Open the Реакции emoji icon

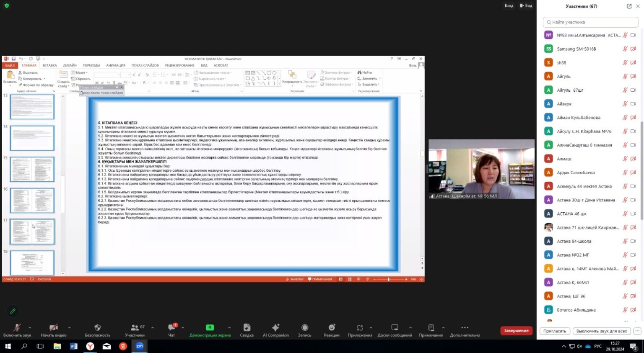332,328
